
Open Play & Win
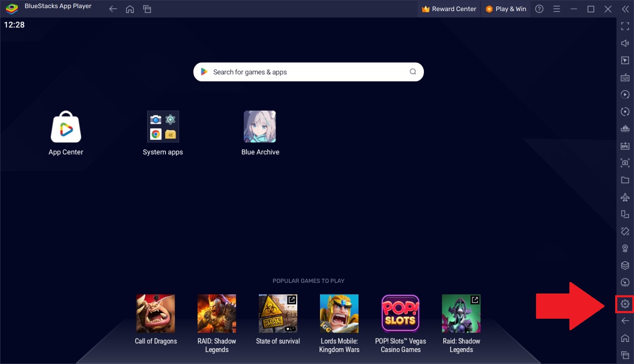point(506,9)
